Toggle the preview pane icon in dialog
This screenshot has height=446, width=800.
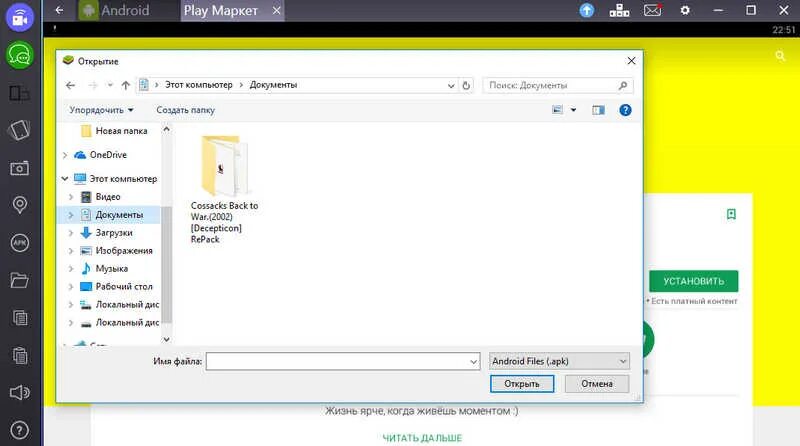(598, 110)
